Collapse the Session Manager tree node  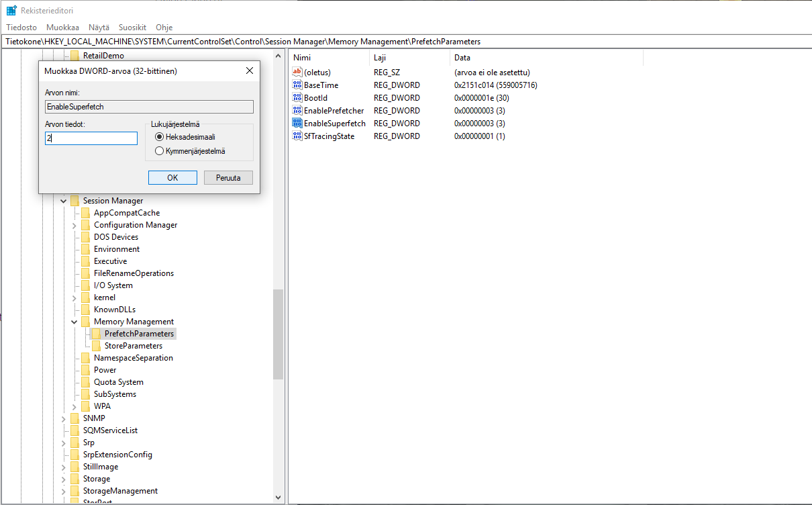pyautogui.click(x=64, y=201)
